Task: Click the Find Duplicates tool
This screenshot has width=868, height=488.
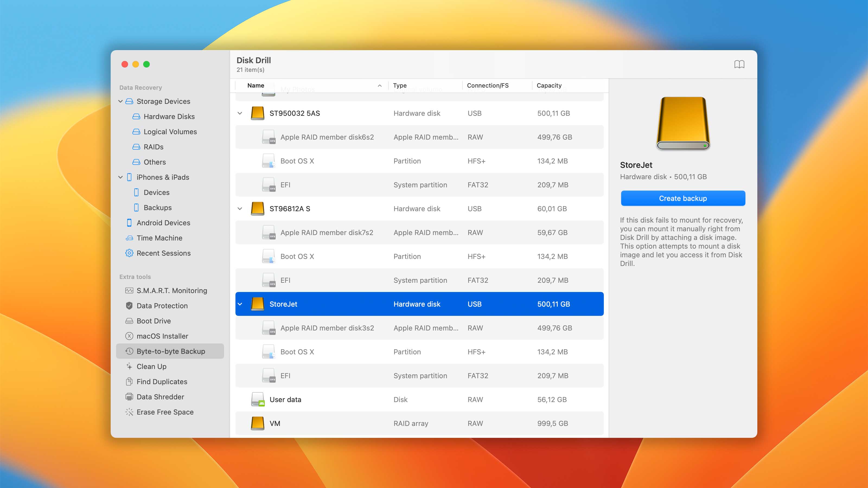Action: [x=162, y=381]
